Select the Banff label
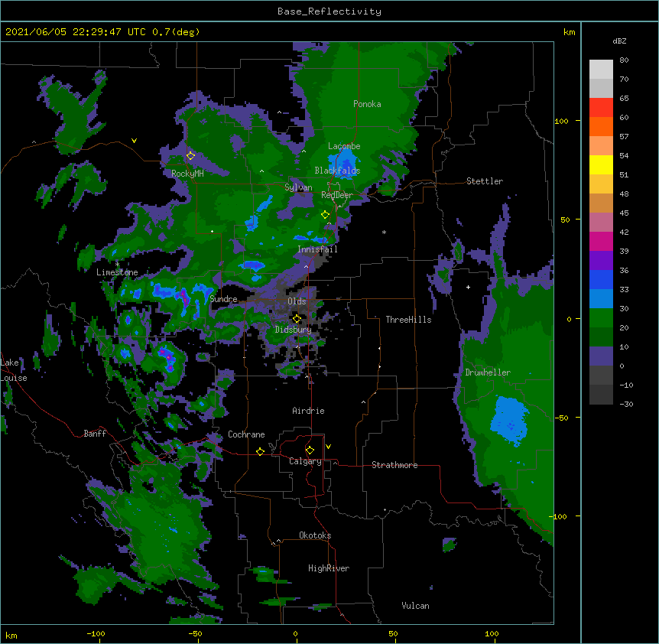The width and height of the screenshot is (659, 644). (x=95, y=434)
